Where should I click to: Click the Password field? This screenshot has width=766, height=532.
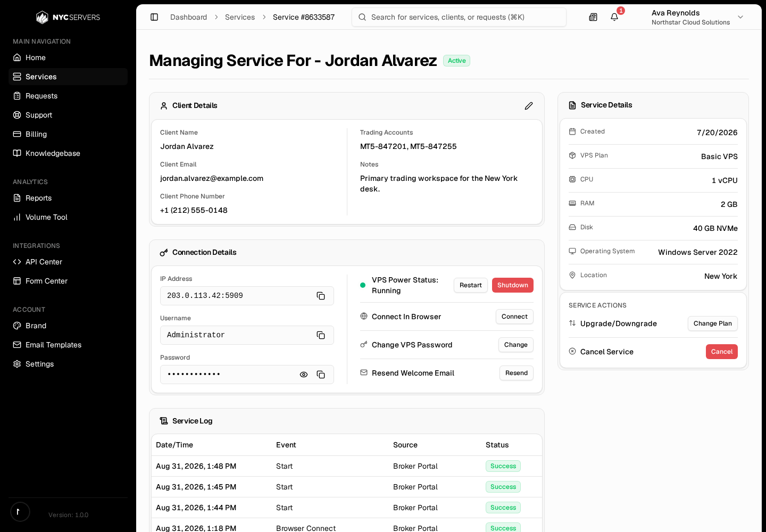(247, 375)
